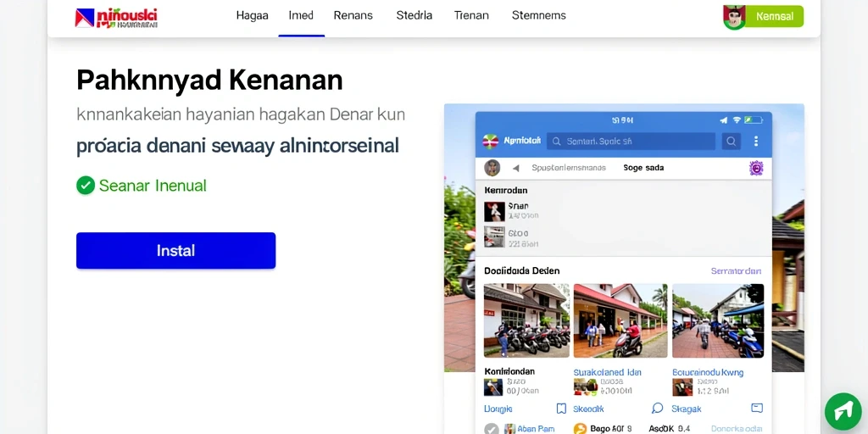Click the bookmark icon beside Skeodk
The width and height of the screenshot is (868, 434).
click(561, 409)
